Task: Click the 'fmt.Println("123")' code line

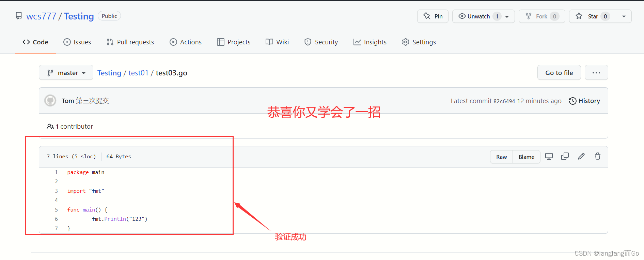Action: tap(120, 219)
